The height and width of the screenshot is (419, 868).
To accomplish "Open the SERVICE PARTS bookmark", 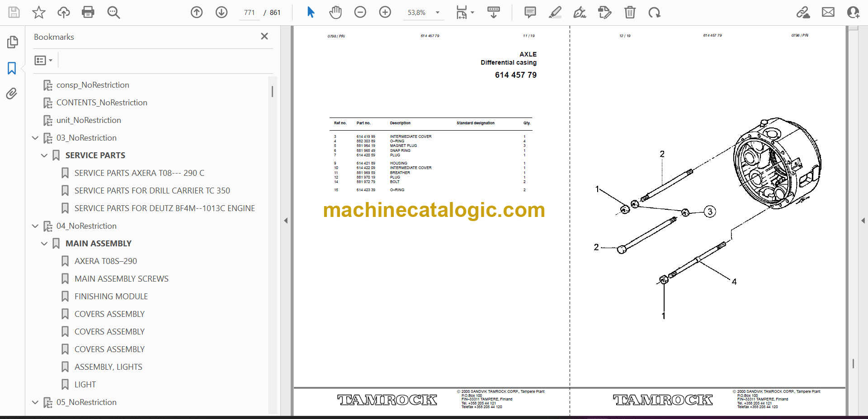I will [95, 155].
